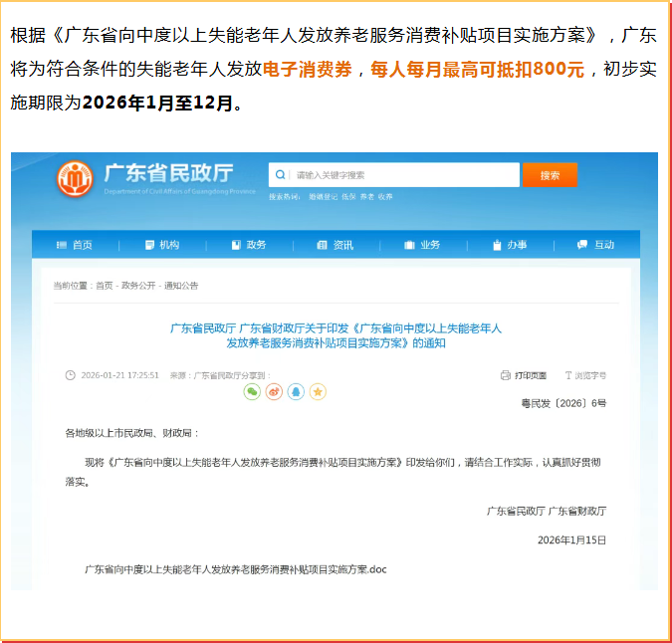The image size is (672, 643).
Task: Open the 互动 navigation tab
Action: [597, 245]
